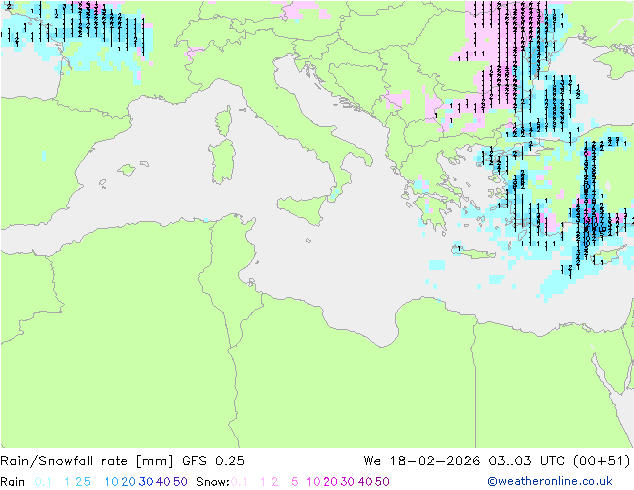Select the Rain 10 legend value
Image resolution: width=634 pixels, height=490 pixels.
112,482
